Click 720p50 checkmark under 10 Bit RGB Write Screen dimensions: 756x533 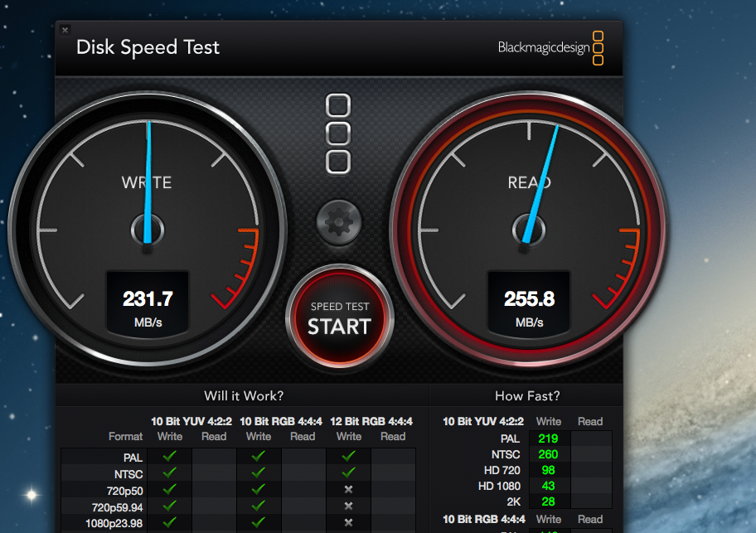(259, 489)
